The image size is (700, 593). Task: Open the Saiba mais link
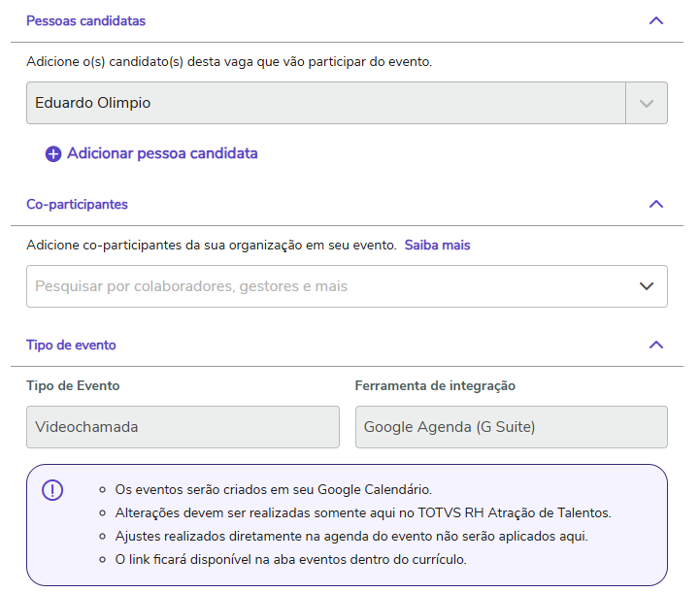(x=437, y=246)
